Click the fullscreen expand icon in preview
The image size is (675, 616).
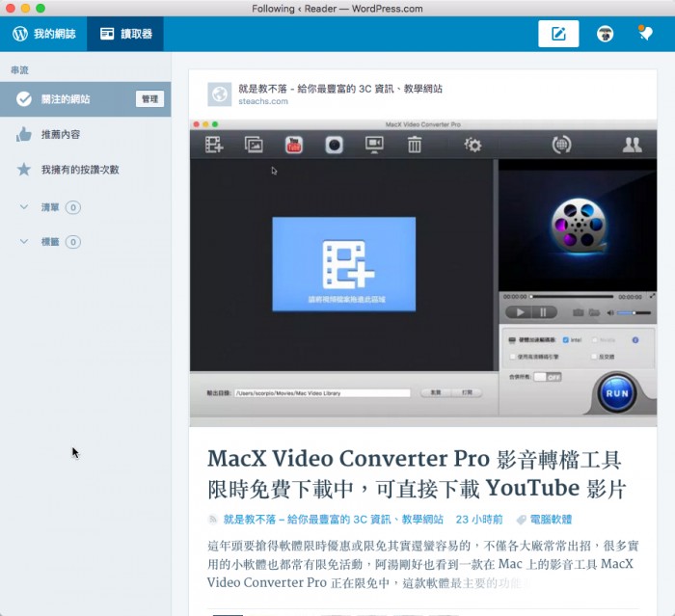pos(652,296)
